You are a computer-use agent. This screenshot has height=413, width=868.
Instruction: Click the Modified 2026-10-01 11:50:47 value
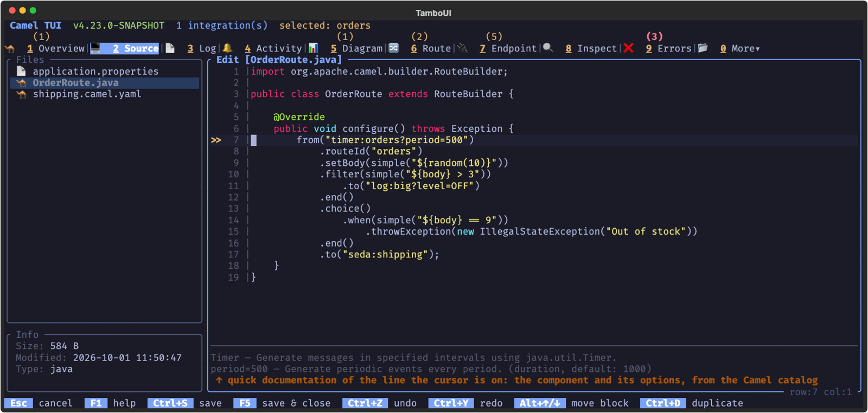tap(127, 358)
